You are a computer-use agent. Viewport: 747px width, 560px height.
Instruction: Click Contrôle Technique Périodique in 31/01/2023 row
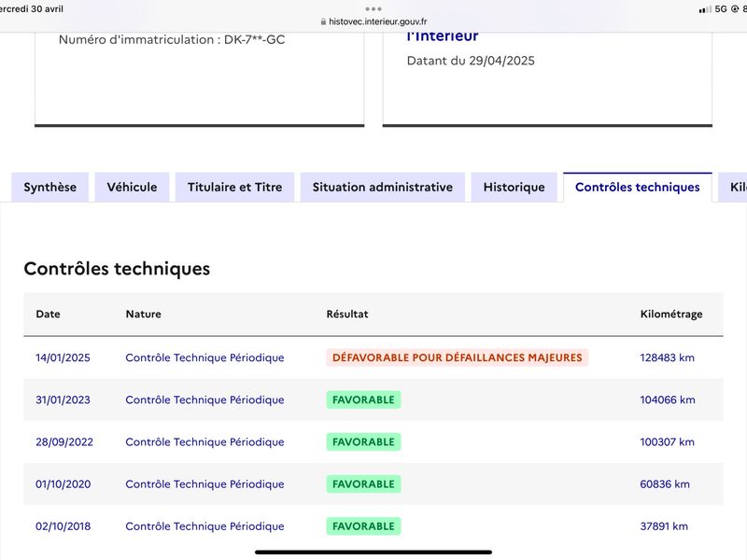[204, 400]
